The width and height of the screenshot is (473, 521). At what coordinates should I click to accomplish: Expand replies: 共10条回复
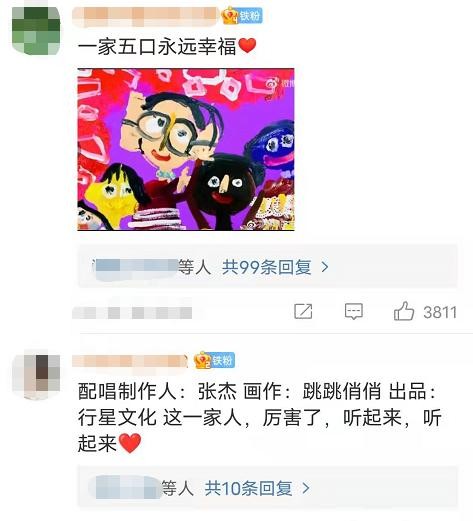248,488
